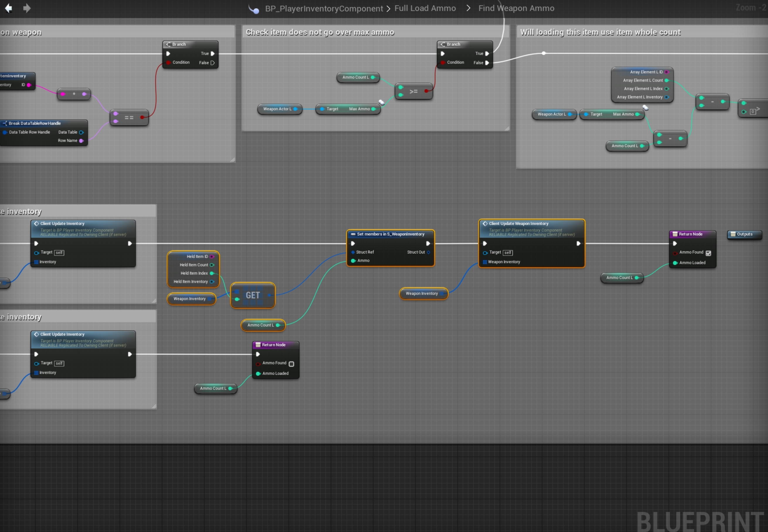The image size is (768, 532).
Task: Go to the BP_PlayerInventoryComponent breadcrumb
Action: 324,9
